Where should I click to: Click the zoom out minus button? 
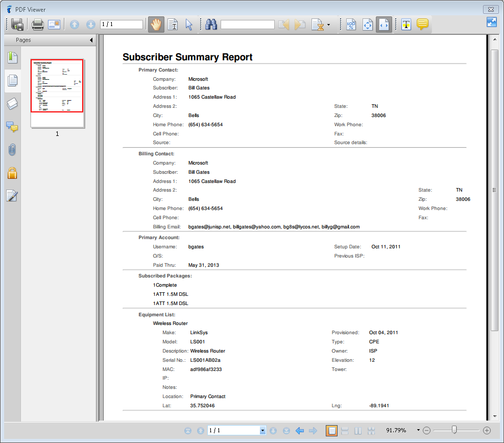tap(426, 430)
